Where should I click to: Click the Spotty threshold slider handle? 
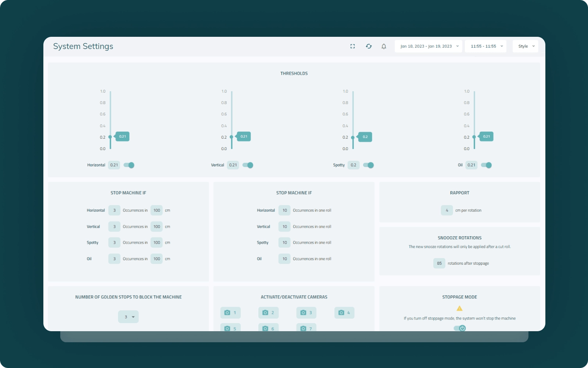[353, 137]
